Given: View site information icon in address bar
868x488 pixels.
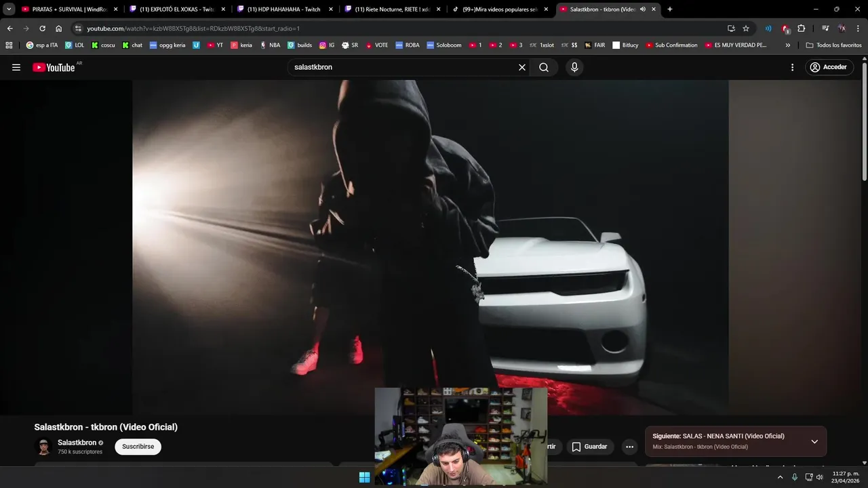Looking at the screenshot, I should tap(78, 28).
